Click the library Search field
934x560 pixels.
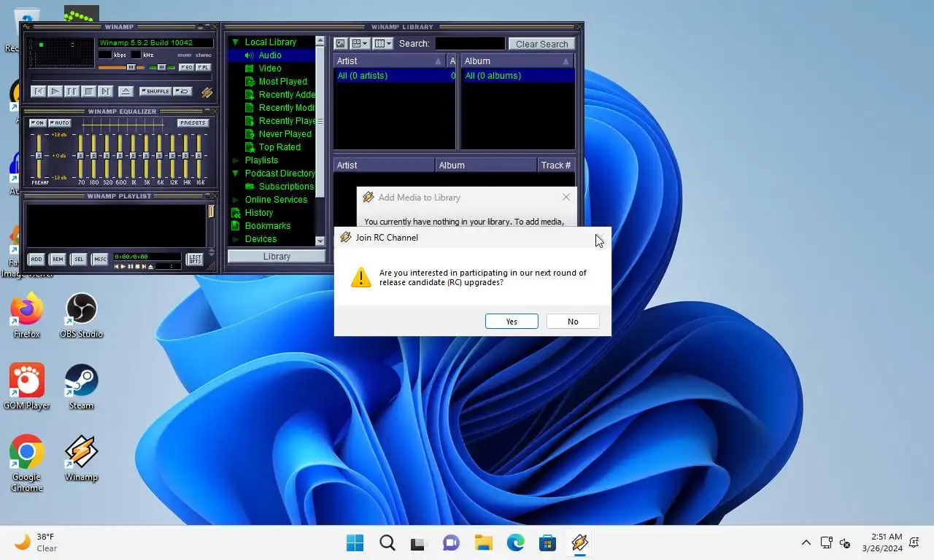pyautogui.click(x=470, y=44)
